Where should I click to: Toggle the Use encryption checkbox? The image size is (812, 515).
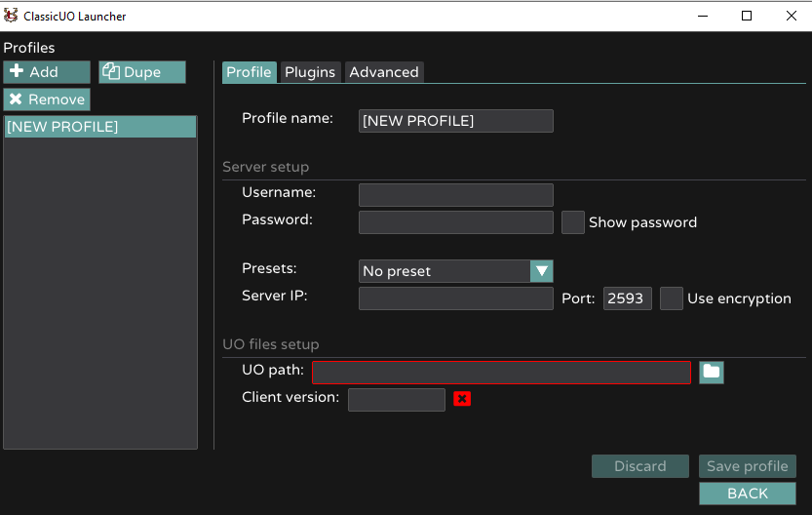pos(671,298)
